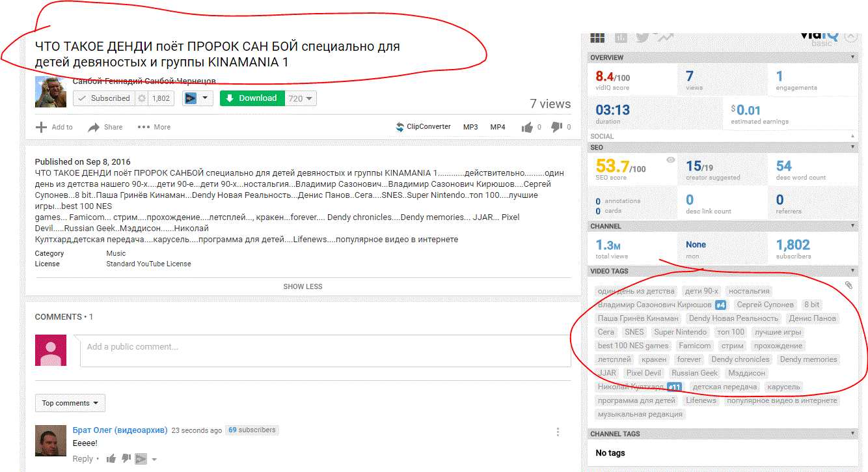The width and height of the screenshot is (868, 472).
Task: Click your pink user avatar in comments
Action: pyautogui.click(x=51, y=350)
